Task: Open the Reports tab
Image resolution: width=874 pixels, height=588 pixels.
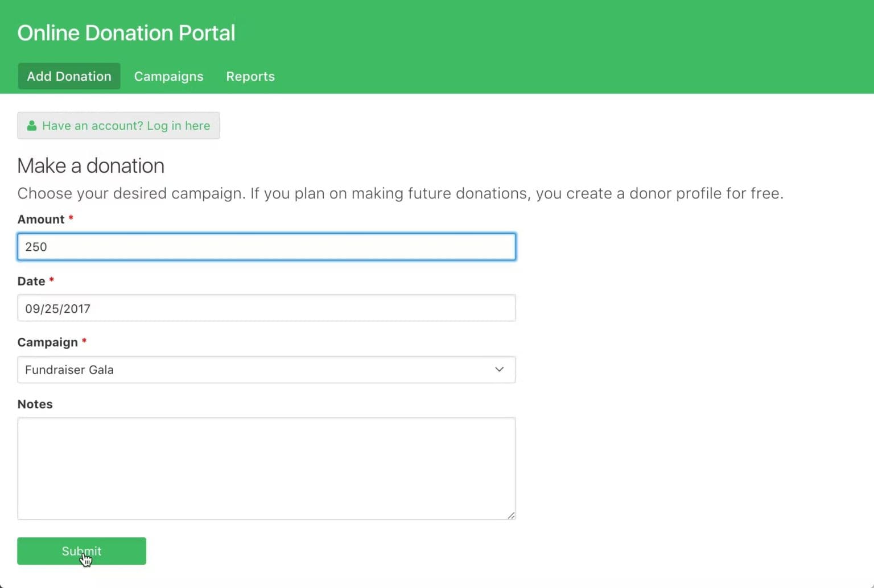Action: 250,76
